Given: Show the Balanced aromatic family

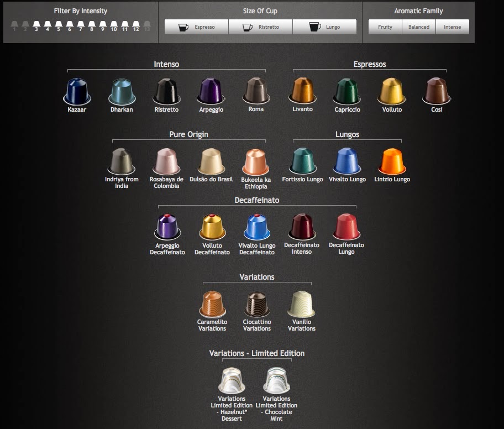Looking at the screenshot, I should (x=419, y=27).
